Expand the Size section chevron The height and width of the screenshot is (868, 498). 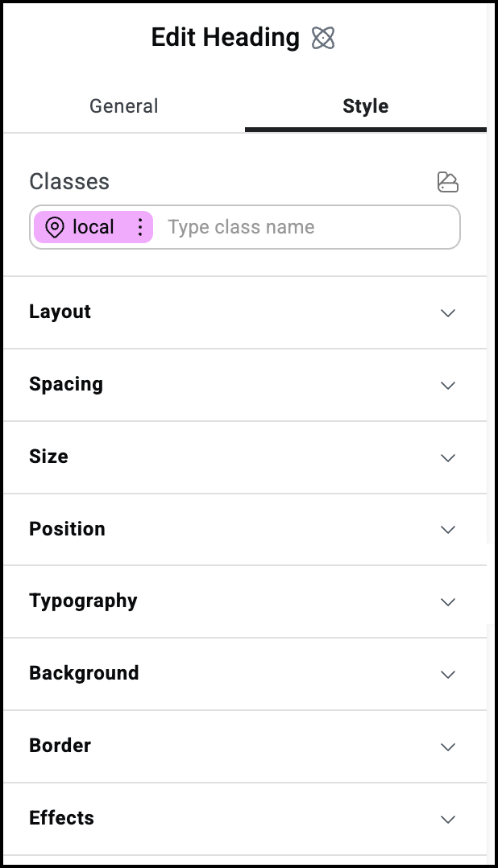click(x=448, y=457)
